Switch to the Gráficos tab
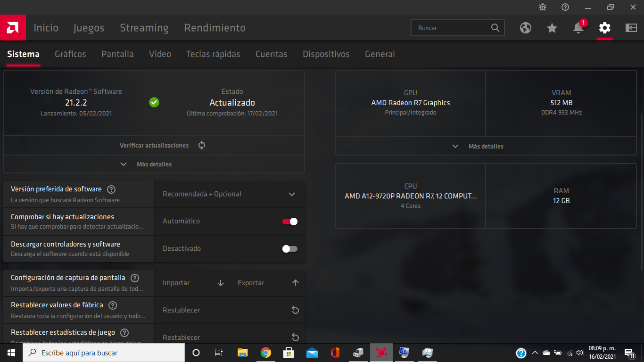The image size is (644, 362). click(70, 54)
